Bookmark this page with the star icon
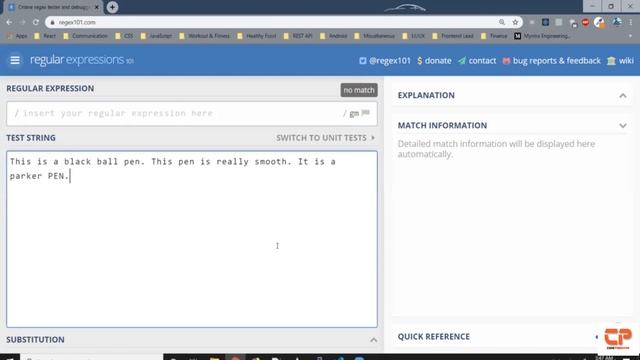Viewport: 640px width, 360px height. pyautogui.click(x=515, y=22)
